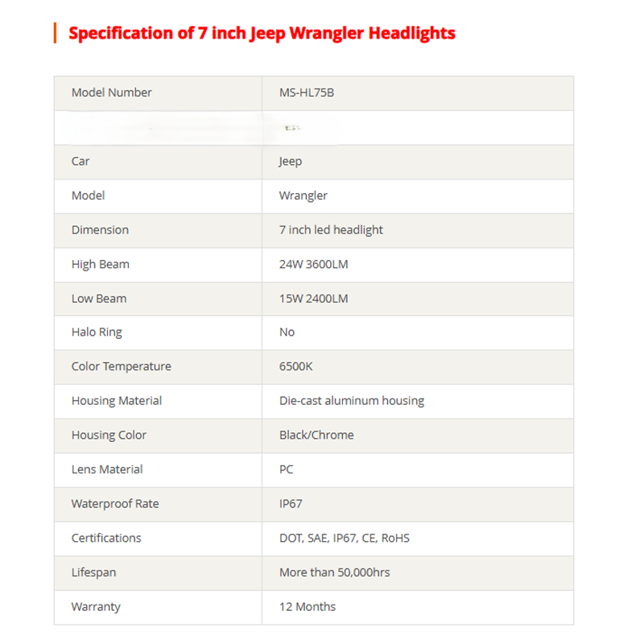
Task: Click the Black/Chrome housing color value
Action: (316, 435)
